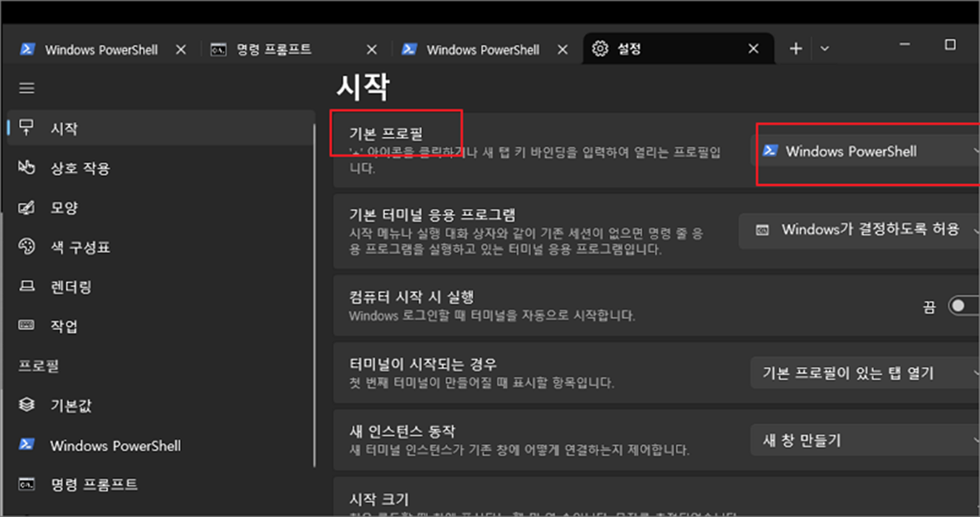Open the hamburger navigation menu
Screen dimensions: 980x517
pyautogui.click(x=27, y=88)
